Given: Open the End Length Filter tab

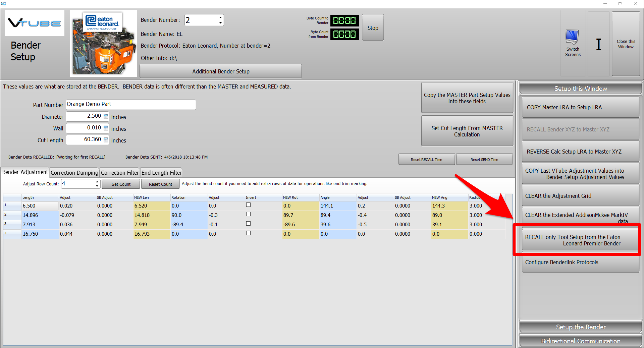Looking at the screenshot, I should [x=161, y=173].
